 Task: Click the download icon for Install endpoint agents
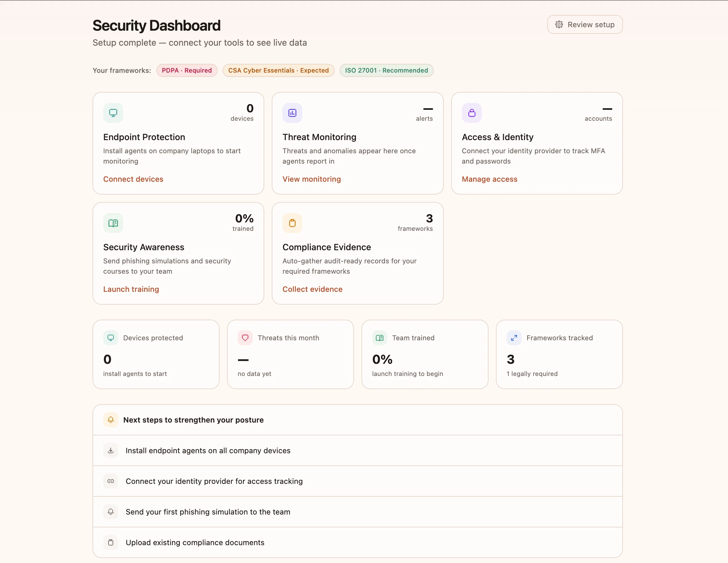tap(111, 450)
